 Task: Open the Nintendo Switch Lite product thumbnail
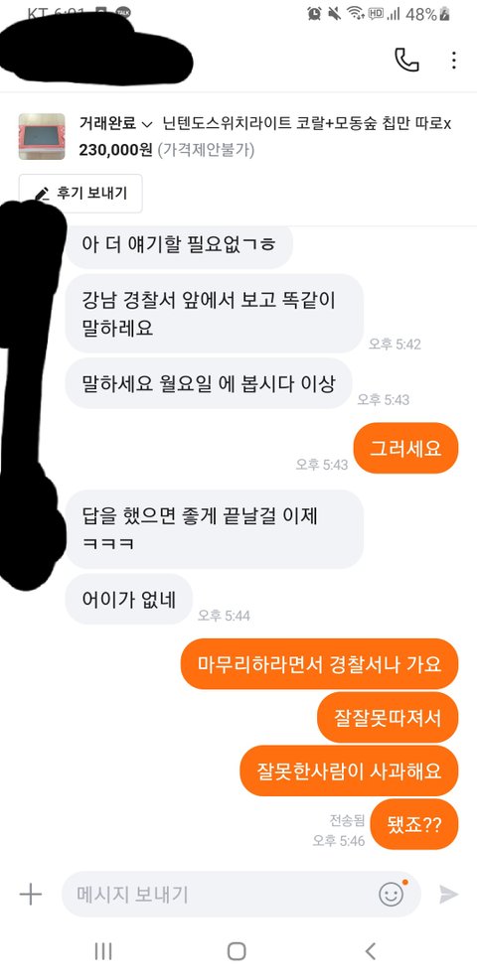[42, 136]
